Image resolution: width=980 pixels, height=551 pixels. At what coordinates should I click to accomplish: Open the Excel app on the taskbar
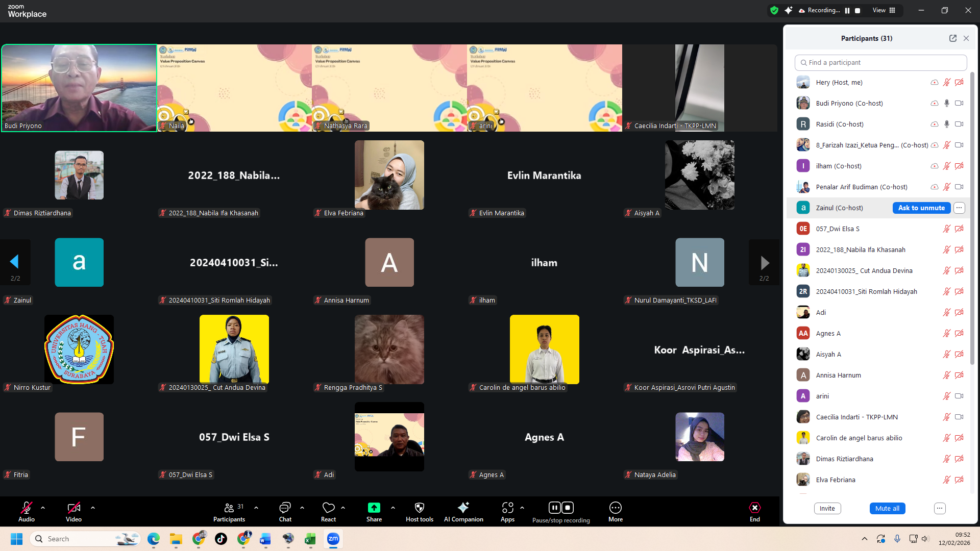click(x=310, y=539)
